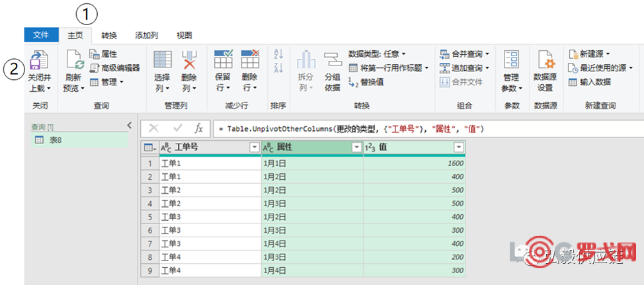Click the 删除行 remove rows icon
Viewport: 644px width, 285px height.
click(x=250, y=61)
